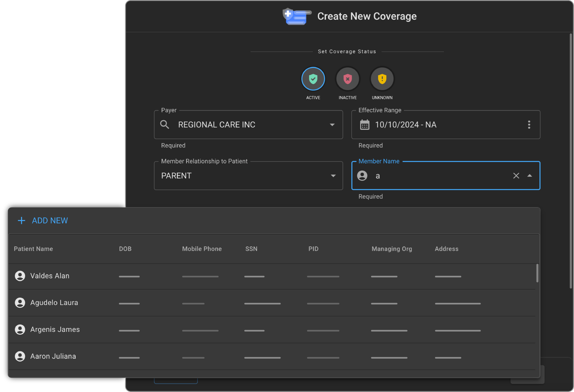The width and height of the screenshot is (574, 392).
Task: Open the three-dot menu in Effective Range
Action: pyautogui.click(x=529, y=125)
